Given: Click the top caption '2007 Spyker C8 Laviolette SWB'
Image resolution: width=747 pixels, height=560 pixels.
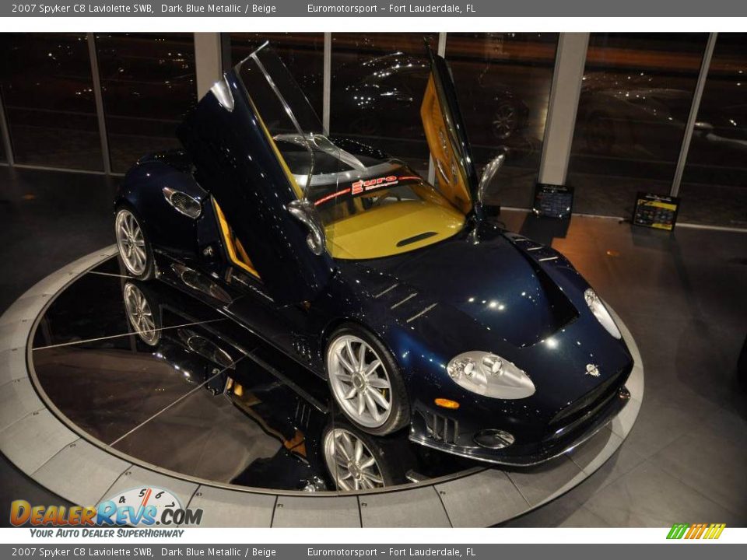Looking at the screenshot, I should click(82, 8).
